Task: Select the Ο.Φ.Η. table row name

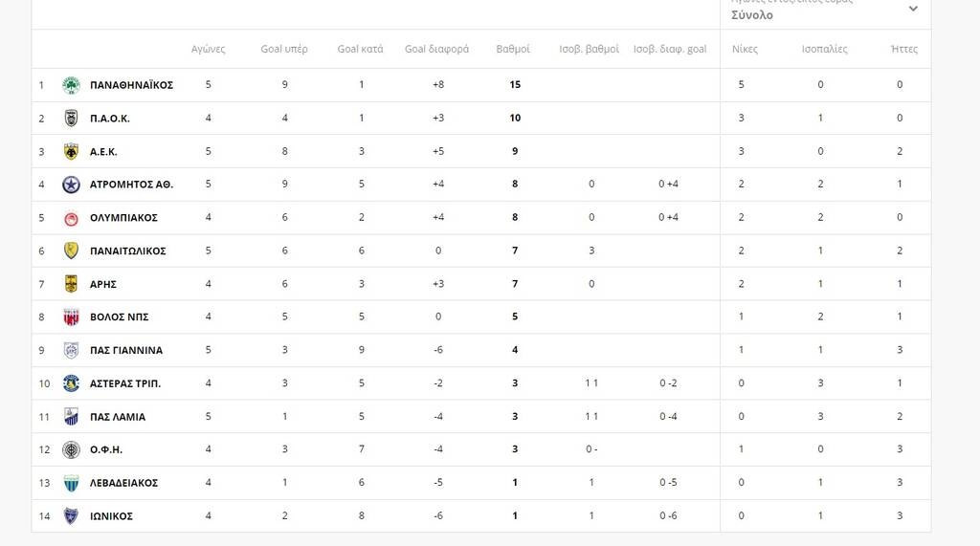Action: (x=106, y=449)
